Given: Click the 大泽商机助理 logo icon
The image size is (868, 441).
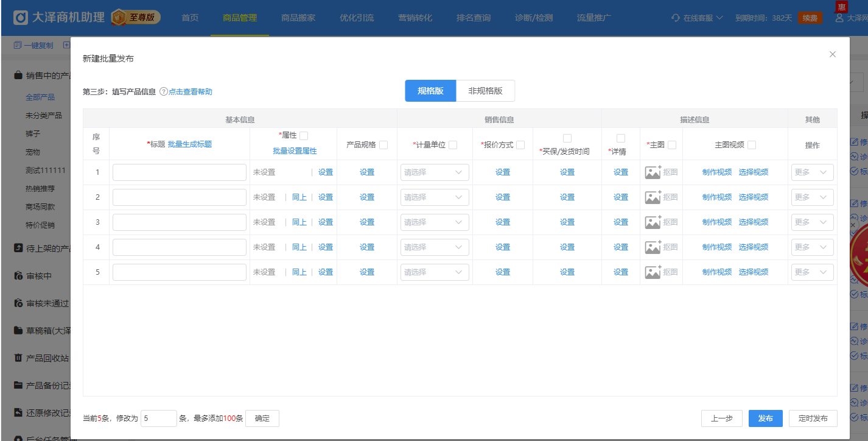Looking at the screenshot, I should click(x=21, y=18).
